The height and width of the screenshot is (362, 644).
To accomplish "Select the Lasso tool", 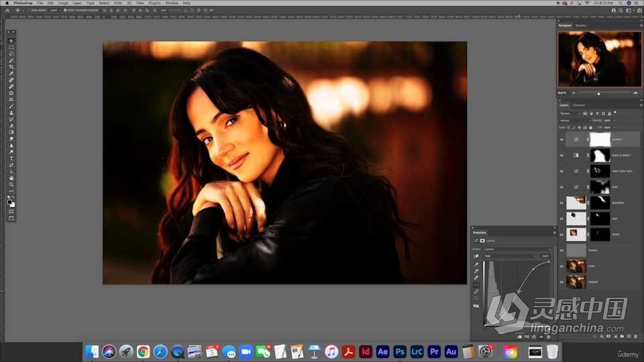I will pyautogui.click(x=11, y=54).
